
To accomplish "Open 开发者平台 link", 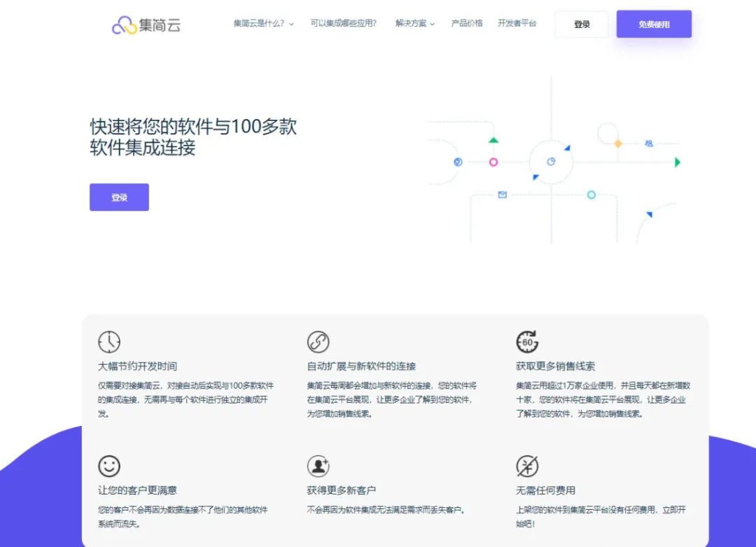I will [x=517, y=23].
